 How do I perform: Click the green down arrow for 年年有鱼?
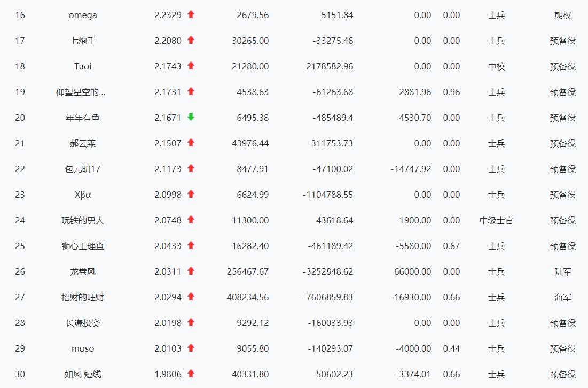[x=191, y=117]
